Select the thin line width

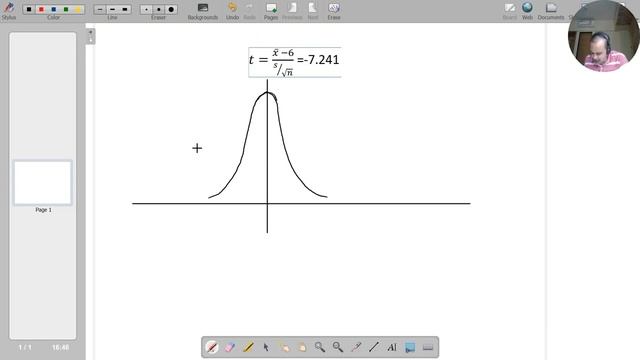(x=100, y=9)
